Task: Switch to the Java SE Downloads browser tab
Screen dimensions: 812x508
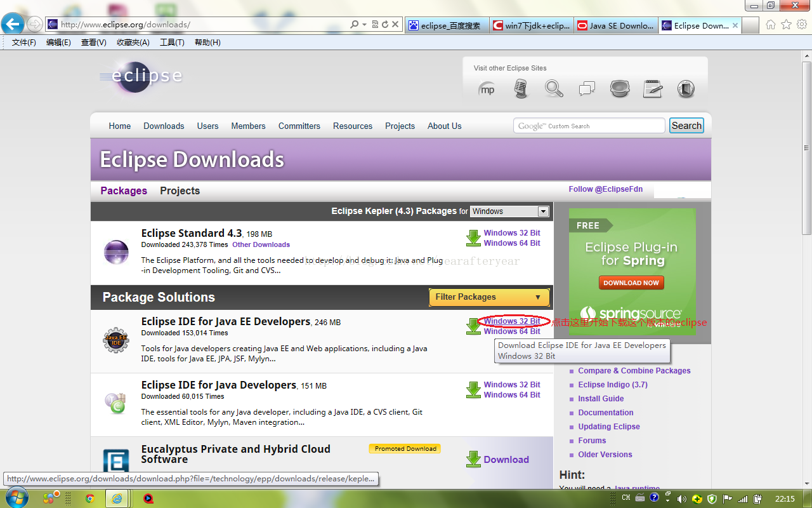Action: (x=616, y=25)
